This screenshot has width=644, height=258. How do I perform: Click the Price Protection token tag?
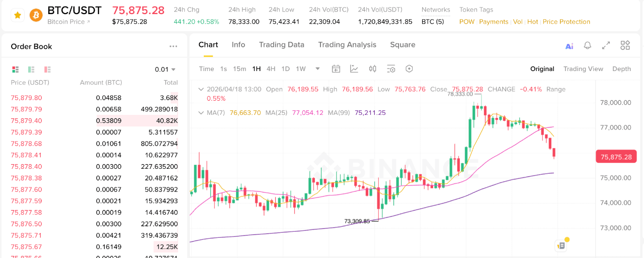(x=567, y=22)
